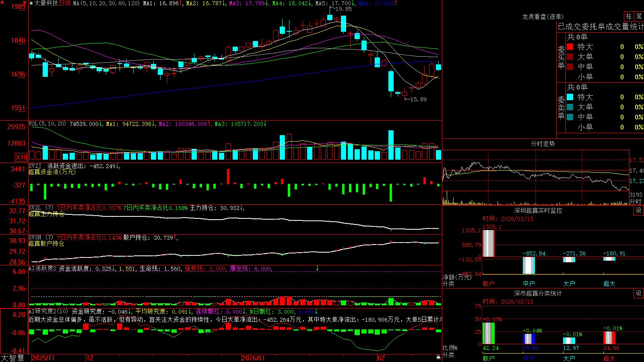The image size is (644, 362).
Task: Click the green down arrow in AI活跃度2 panel
Action: coord(317,268)
